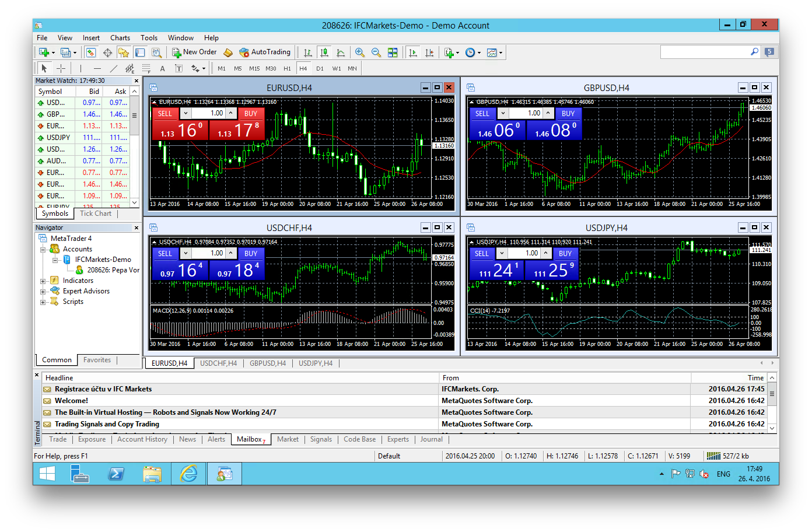Screen dimensions: 812x532
Task: Open Account History terminal tab
Action: [142, 439]
